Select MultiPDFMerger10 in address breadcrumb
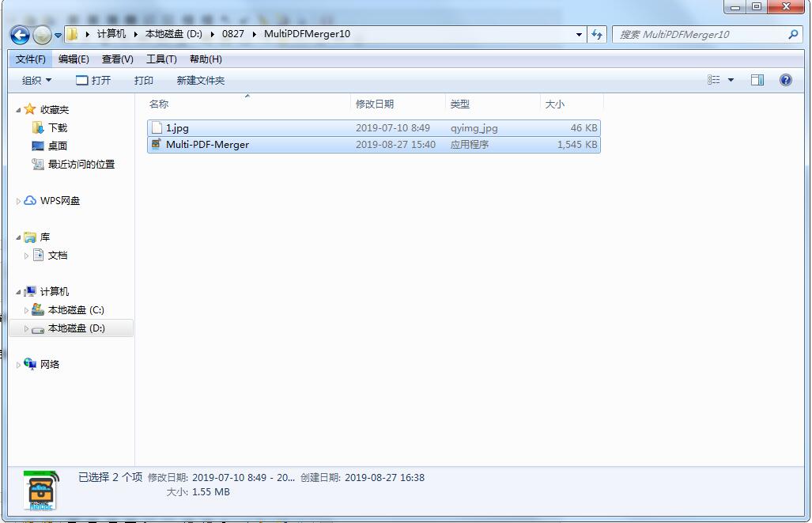The height and width of the screenshot is (523, 812). (x=307, y=34)
